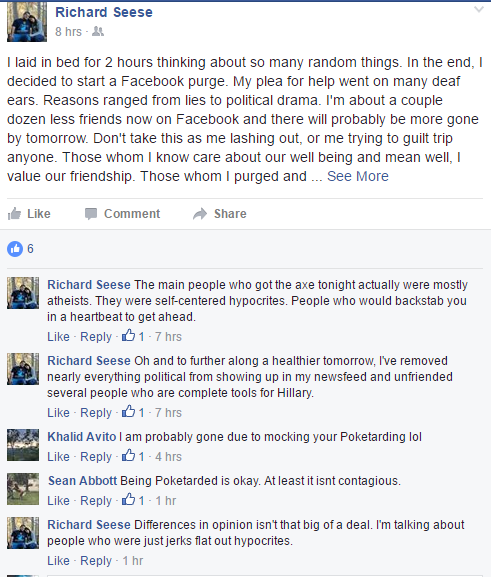Click Sean Abbott's name link

[82, 481]
